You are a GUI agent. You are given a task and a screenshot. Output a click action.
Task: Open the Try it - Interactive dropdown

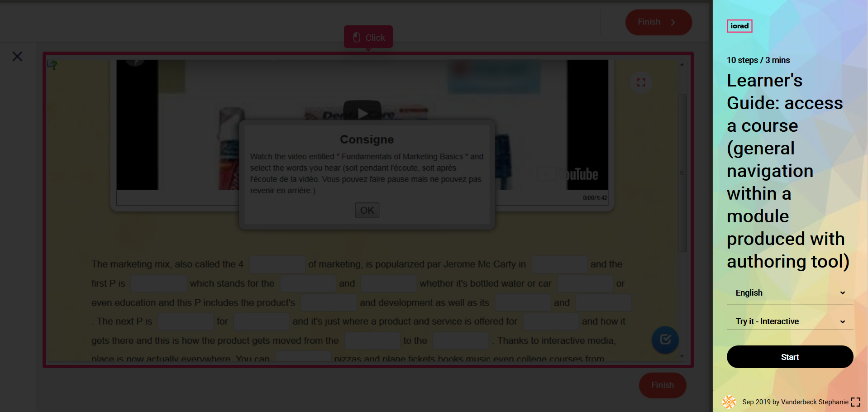coord(790,321)
